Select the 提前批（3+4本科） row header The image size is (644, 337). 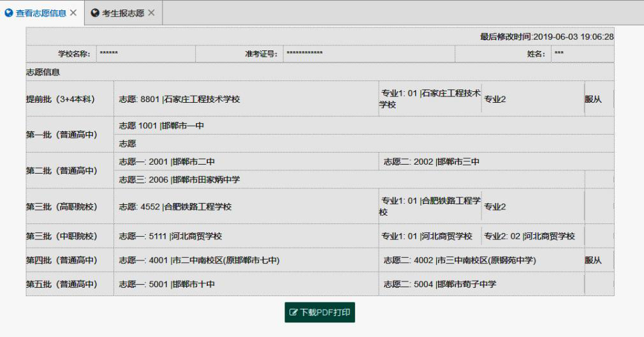[x=61, y=100]
